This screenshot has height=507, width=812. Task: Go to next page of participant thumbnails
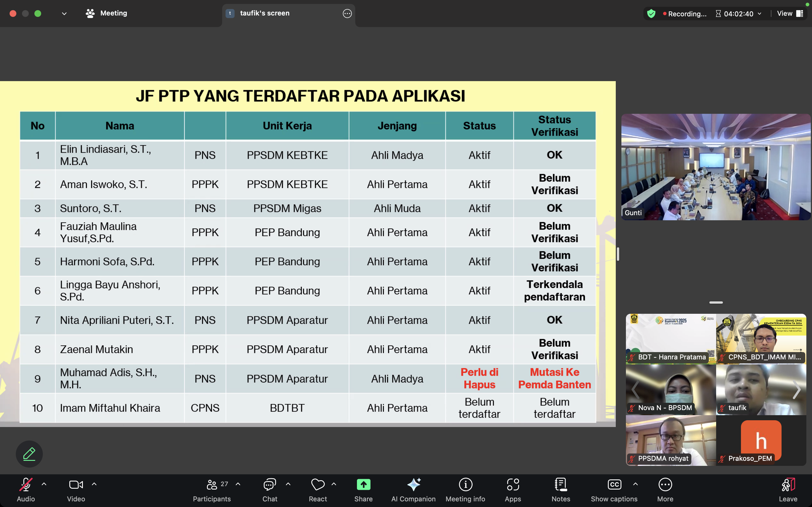[x=796, y=390]
